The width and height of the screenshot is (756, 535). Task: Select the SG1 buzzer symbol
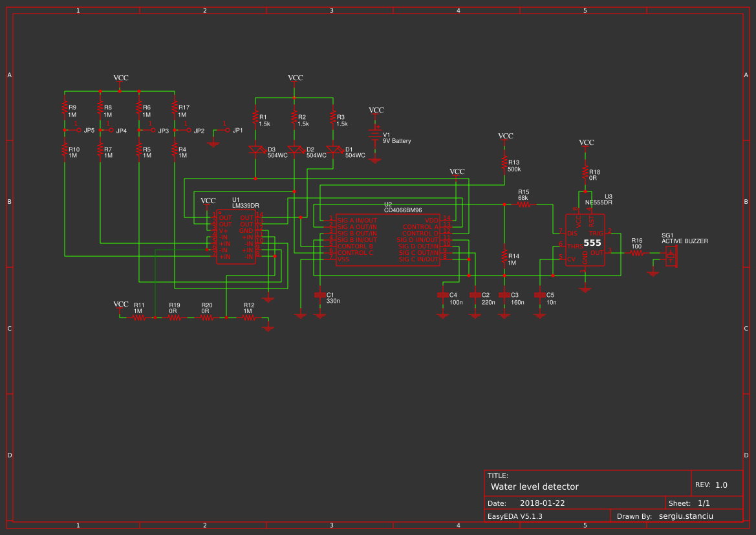671,256
